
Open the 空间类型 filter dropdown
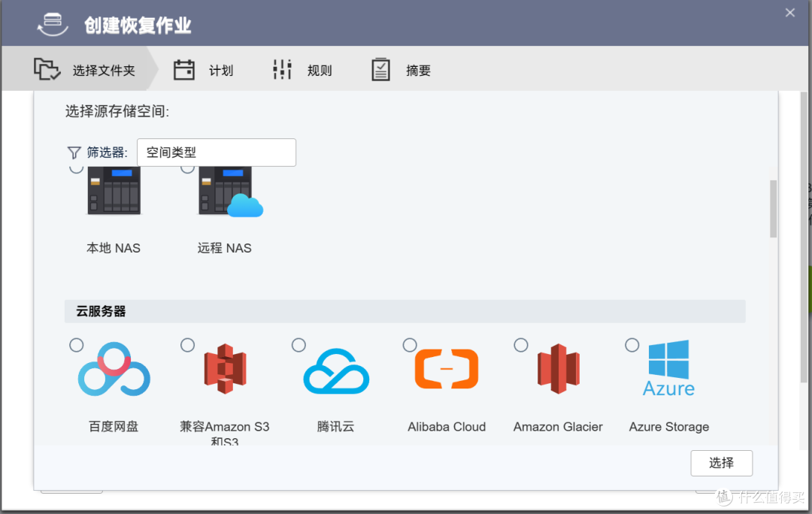(x=217, y=153)
